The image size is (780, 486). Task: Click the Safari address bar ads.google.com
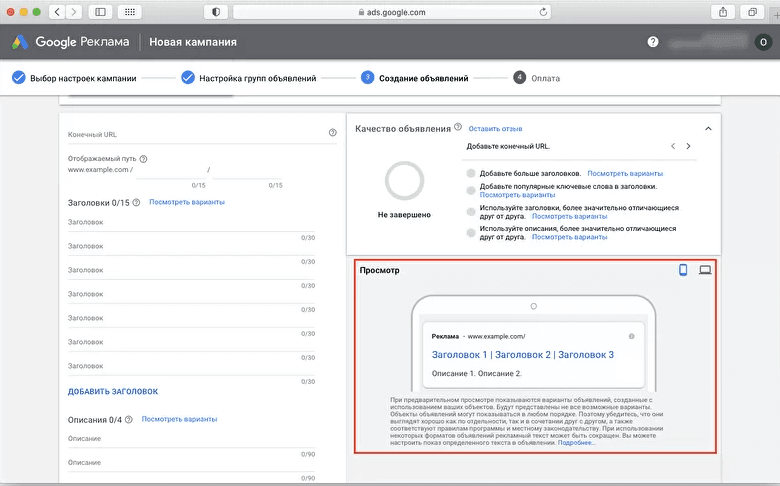pyautogui.click(x=391, y=12)
